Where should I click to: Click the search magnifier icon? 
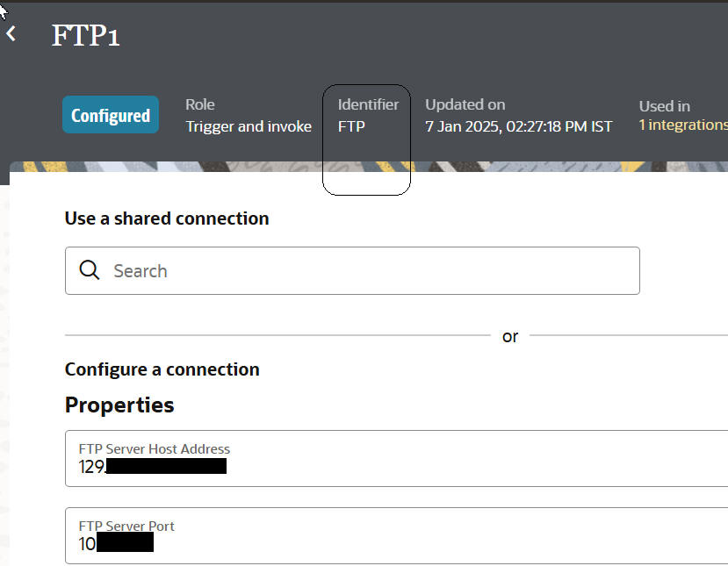point(90,270)
